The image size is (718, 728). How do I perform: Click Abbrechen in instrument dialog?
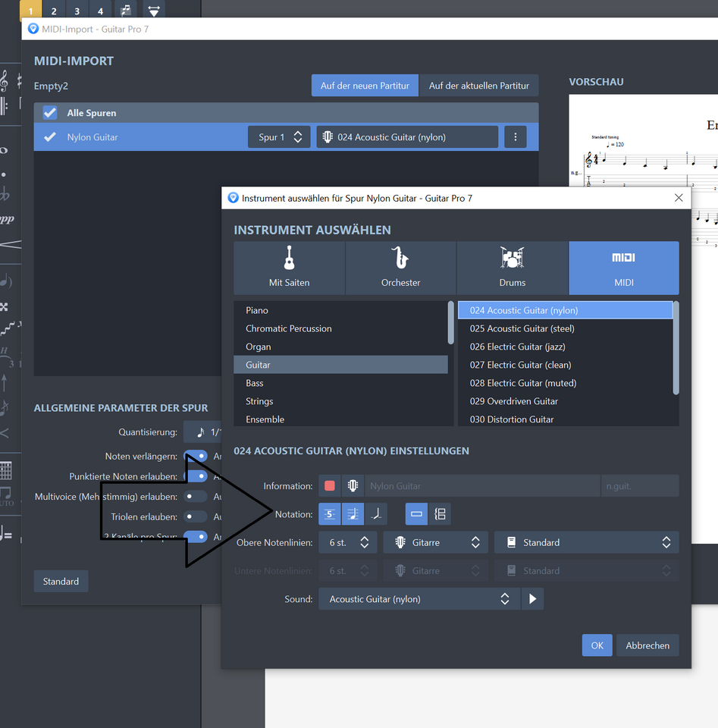[x=647, y=645]
